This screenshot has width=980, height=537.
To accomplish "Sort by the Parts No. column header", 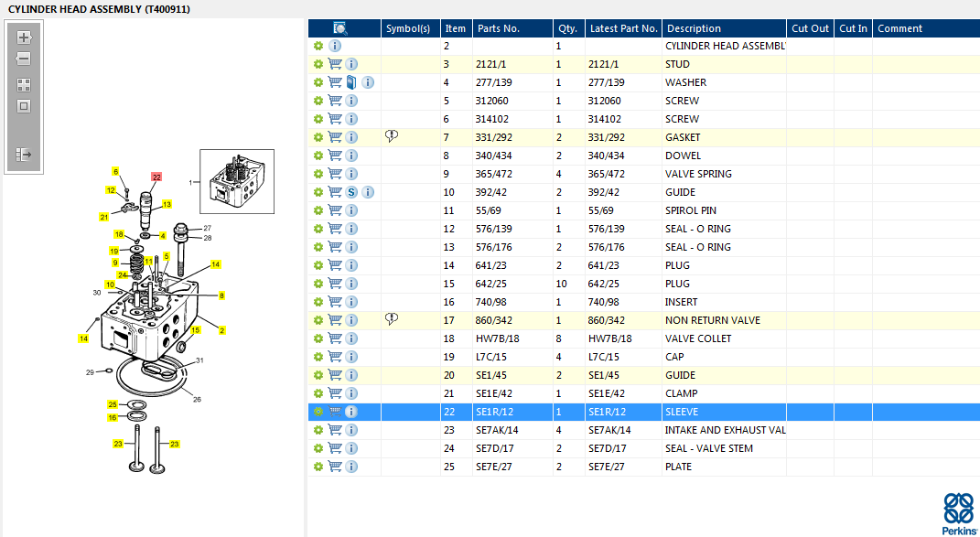I will pos(498,28).
